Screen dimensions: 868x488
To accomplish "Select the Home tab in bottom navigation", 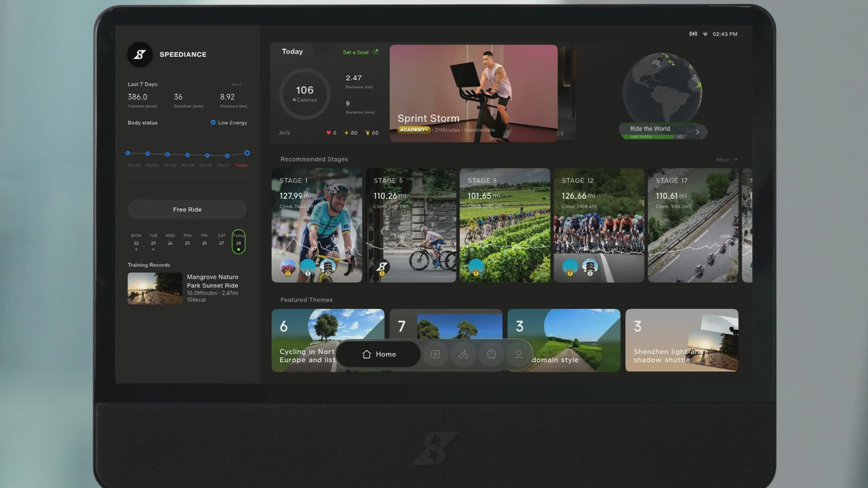I will (x=378, y=354).
